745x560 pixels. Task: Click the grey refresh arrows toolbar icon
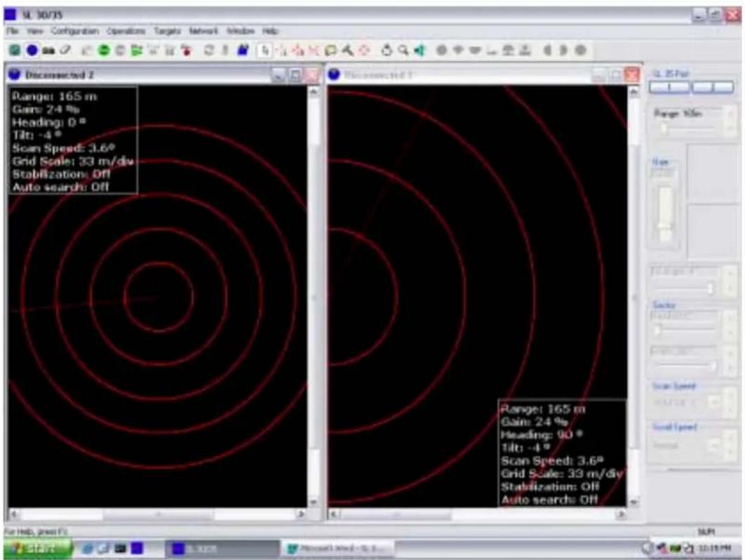(x=208, y=51)
